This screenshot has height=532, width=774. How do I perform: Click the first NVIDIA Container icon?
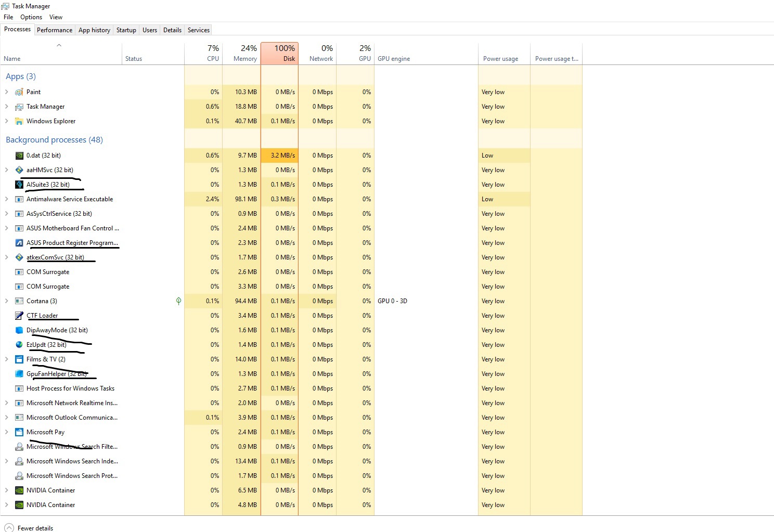(x=19, y=490)
